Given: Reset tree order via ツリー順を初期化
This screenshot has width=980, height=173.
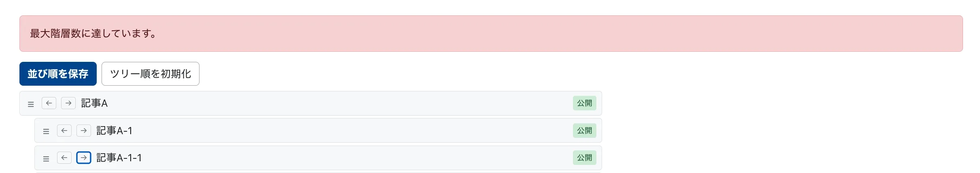Looking at the screenshot, I should click(x=150, y=74).
